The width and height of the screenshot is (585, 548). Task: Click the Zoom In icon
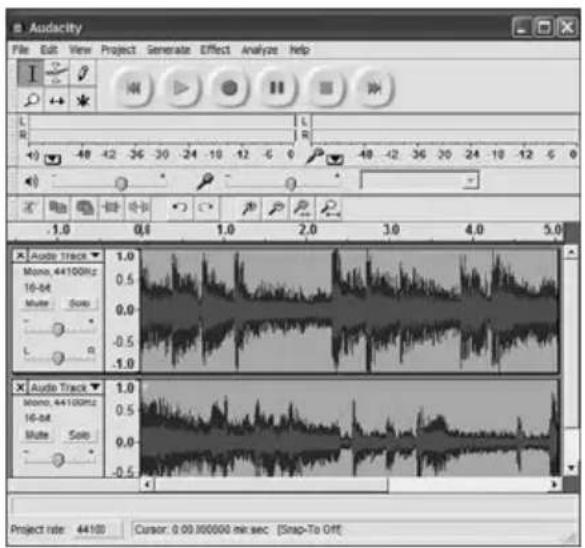pos(249,208)
